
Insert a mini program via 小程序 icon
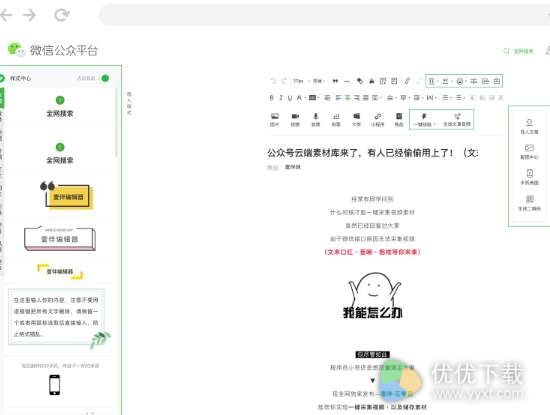click(x=377, y=120)
